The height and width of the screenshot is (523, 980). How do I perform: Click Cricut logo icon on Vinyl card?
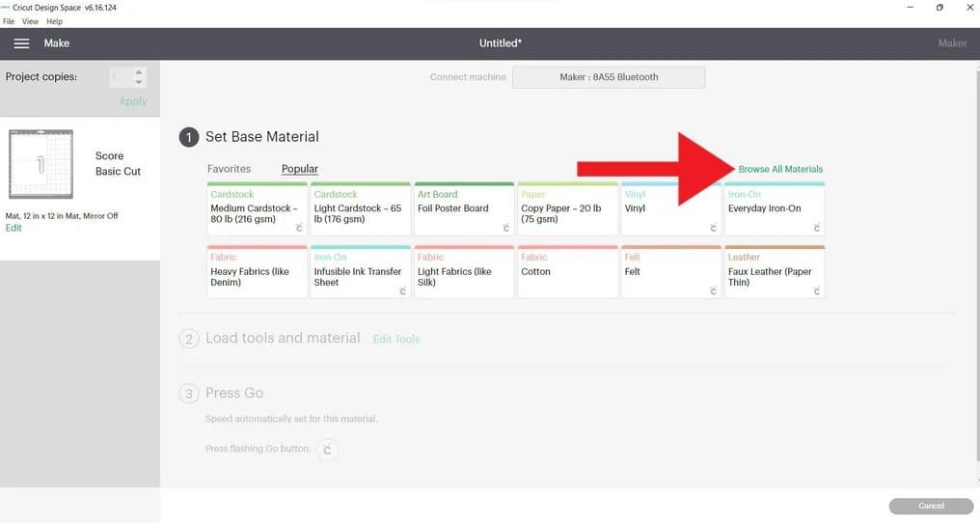713,229
